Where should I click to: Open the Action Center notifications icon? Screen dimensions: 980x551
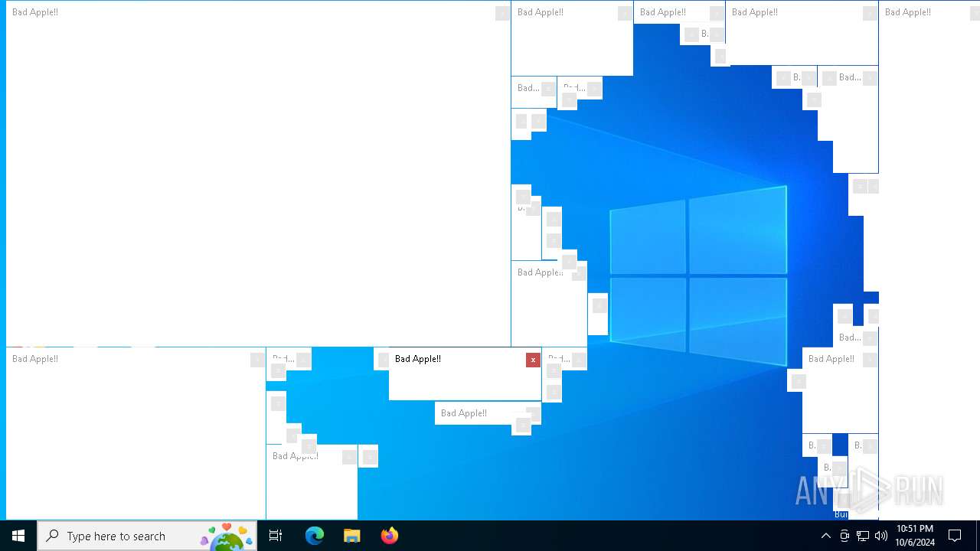point(955,536)
